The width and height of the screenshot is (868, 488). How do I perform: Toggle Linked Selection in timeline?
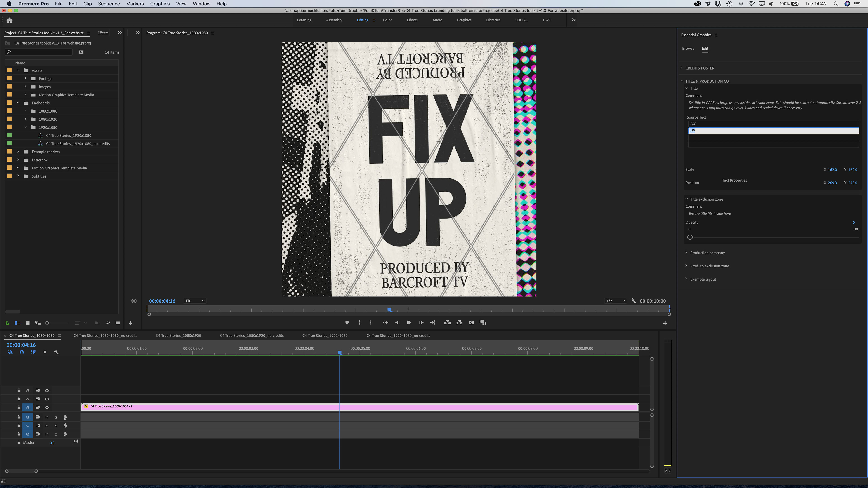point(33,352)
